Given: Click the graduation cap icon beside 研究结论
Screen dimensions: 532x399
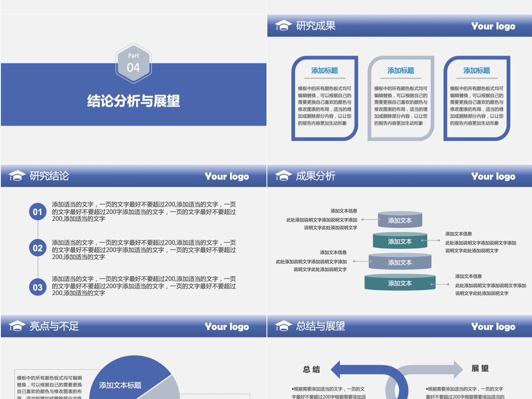Looking at the screenshot, I should point(17,176).
